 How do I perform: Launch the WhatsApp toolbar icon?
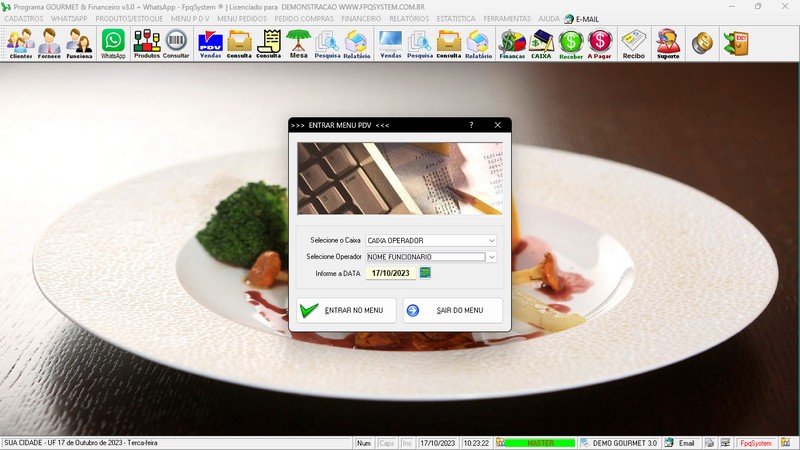(113, 44)
